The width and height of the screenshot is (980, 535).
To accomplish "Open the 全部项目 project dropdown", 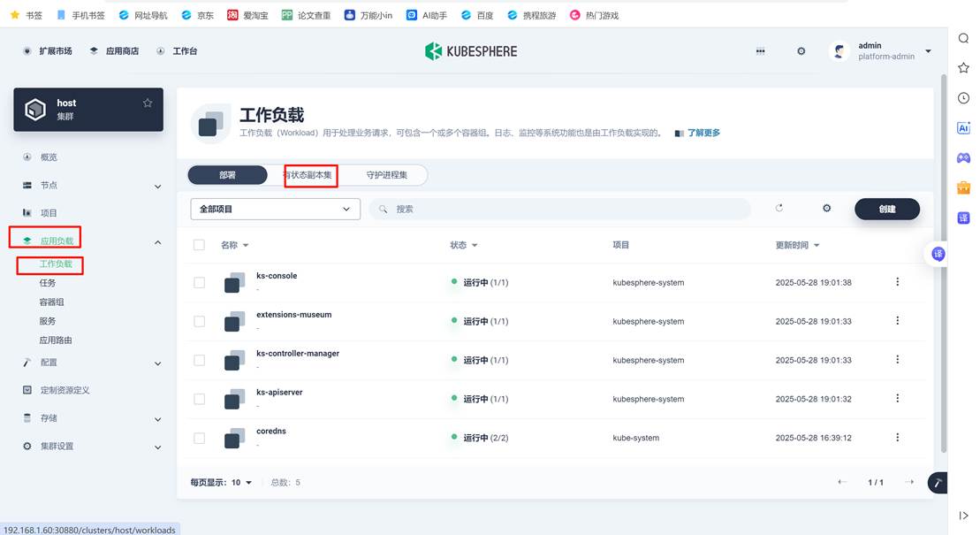I will (x=275, y=209).
